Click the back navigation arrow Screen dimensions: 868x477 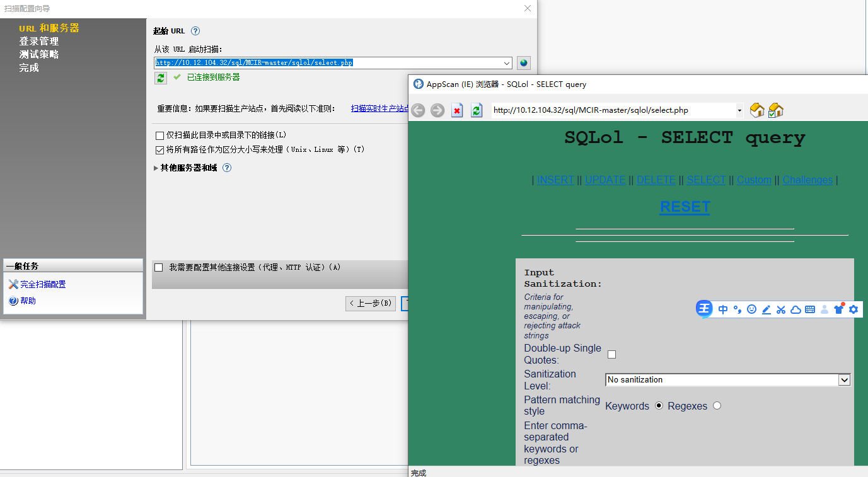(x=418, y=110)
